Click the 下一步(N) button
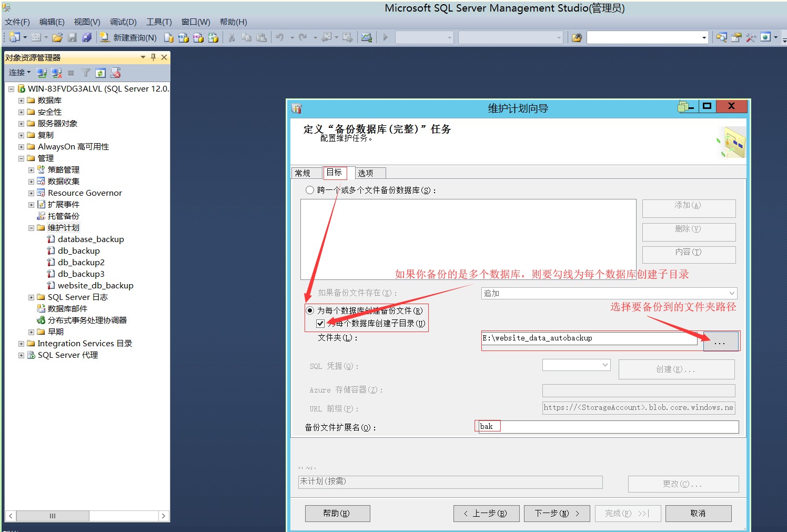This screenshot has height=532, width=787. tap(557, 513)
